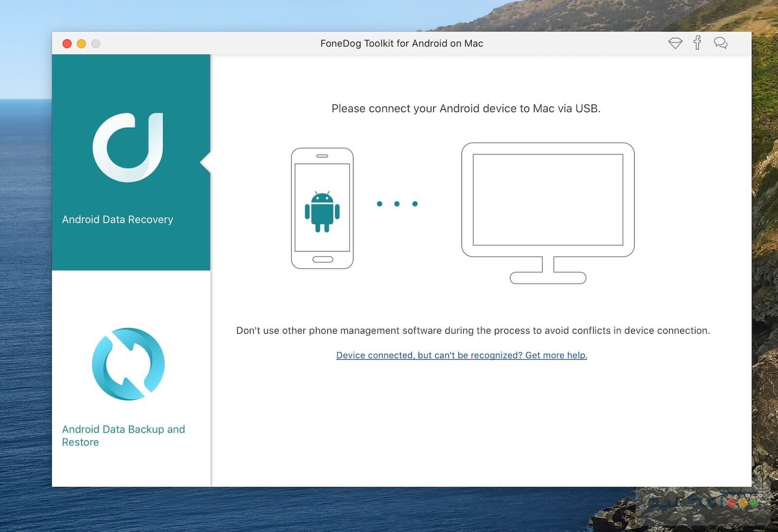Screen dimensions: 778x532
Task: Switch to the Backup and Restore section
Action: point(124,435)
